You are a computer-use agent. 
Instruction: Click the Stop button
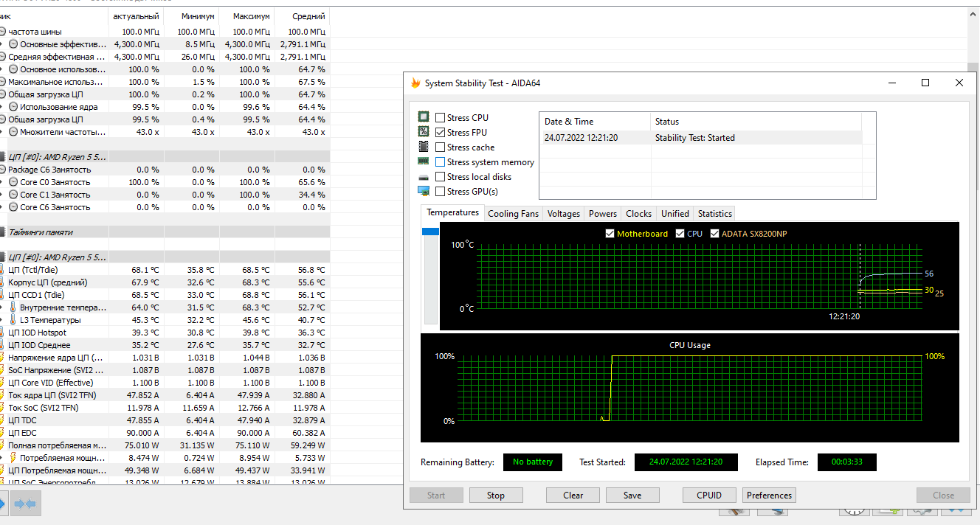click(x=496, y=496)
